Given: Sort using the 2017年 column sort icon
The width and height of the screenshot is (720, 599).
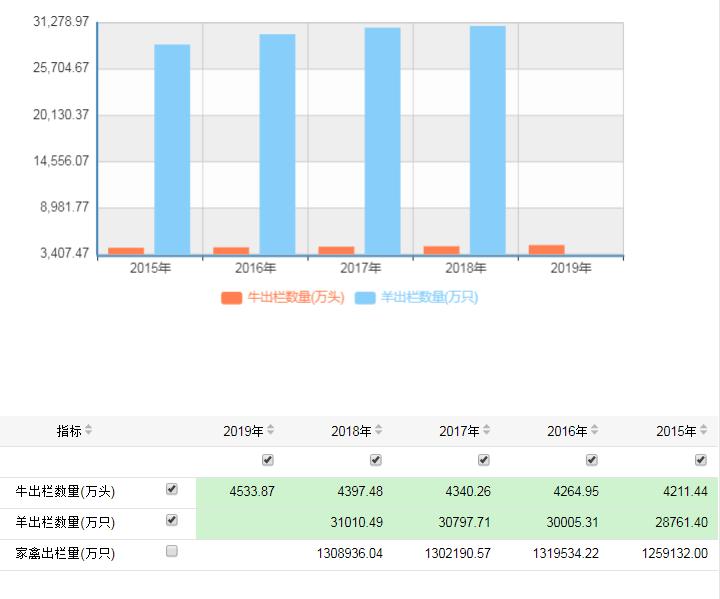Looking at the screenshot, I should [486, 431].
